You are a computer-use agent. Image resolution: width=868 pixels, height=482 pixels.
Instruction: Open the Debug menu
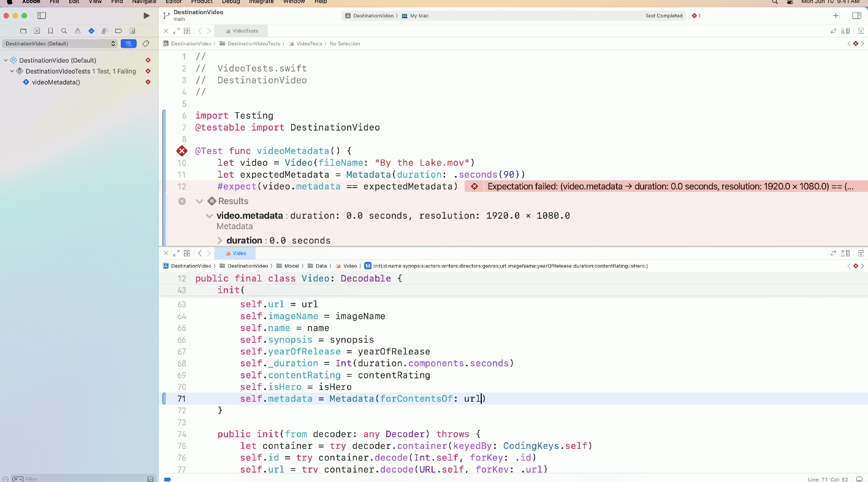[231, 2]
